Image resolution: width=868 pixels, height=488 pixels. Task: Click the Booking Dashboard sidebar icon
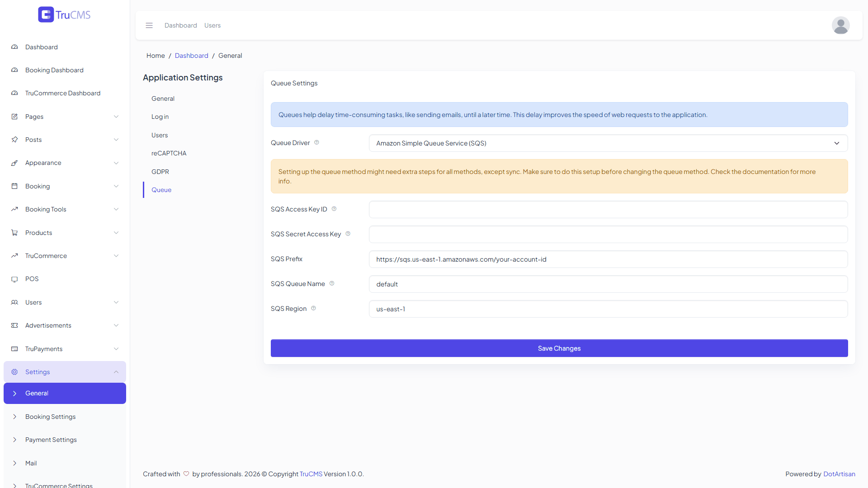(14, 70)
